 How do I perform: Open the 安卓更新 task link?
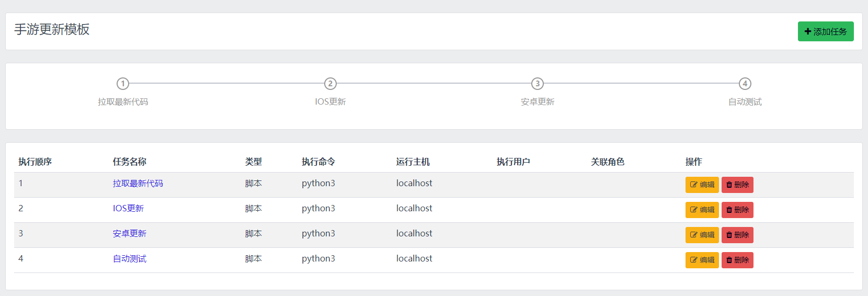129,234
